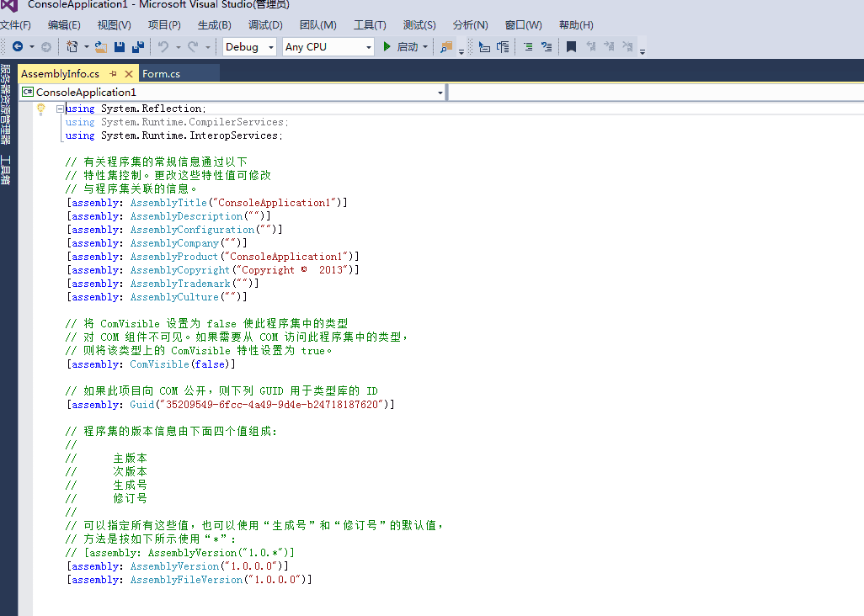Click the 'System.Reflection' using line

(x=136, y=109)
